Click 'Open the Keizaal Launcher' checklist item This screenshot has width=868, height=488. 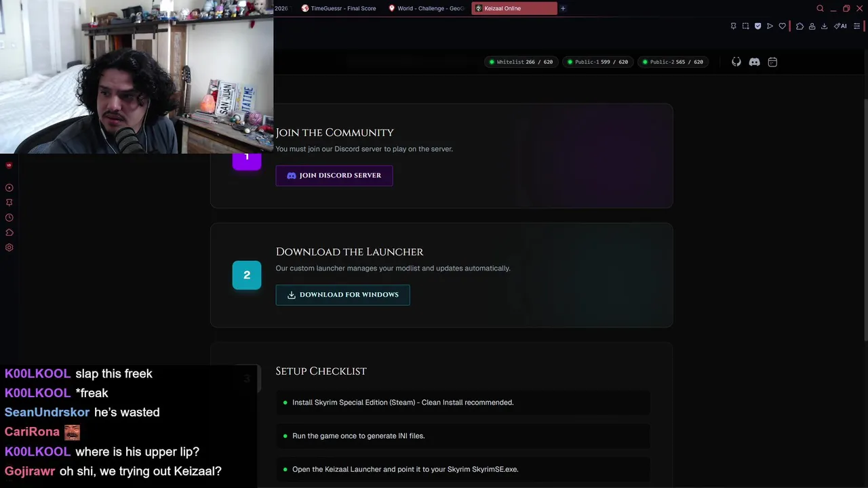pyautogui.click(x=464, y=469)
